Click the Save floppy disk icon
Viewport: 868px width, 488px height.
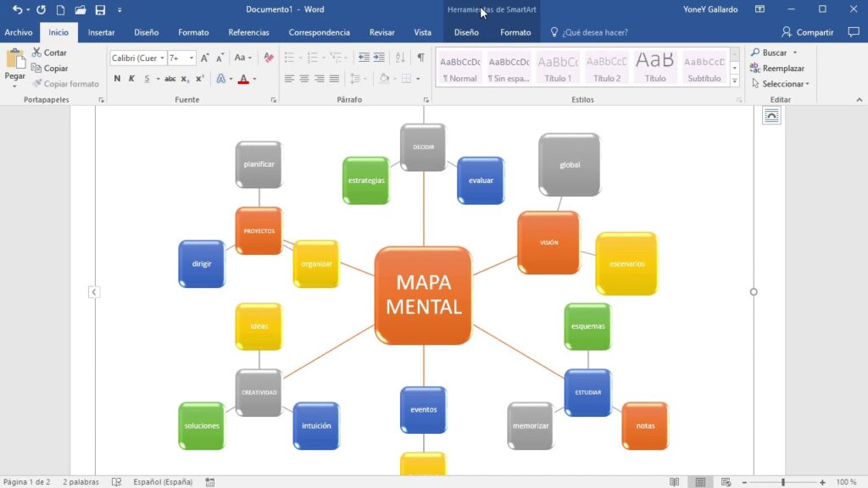coord(100,10)
